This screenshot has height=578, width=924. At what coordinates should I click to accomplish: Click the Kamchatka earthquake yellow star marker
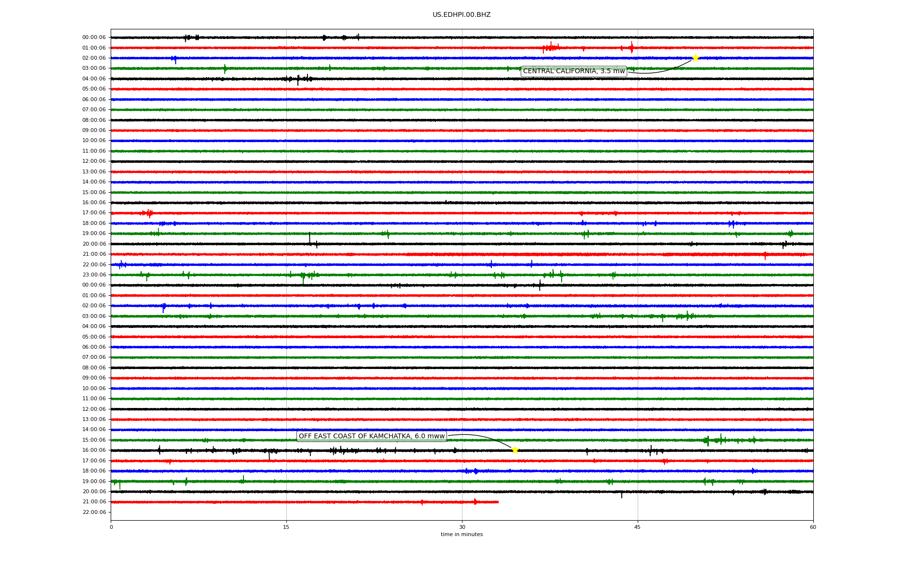click(515, 450)
